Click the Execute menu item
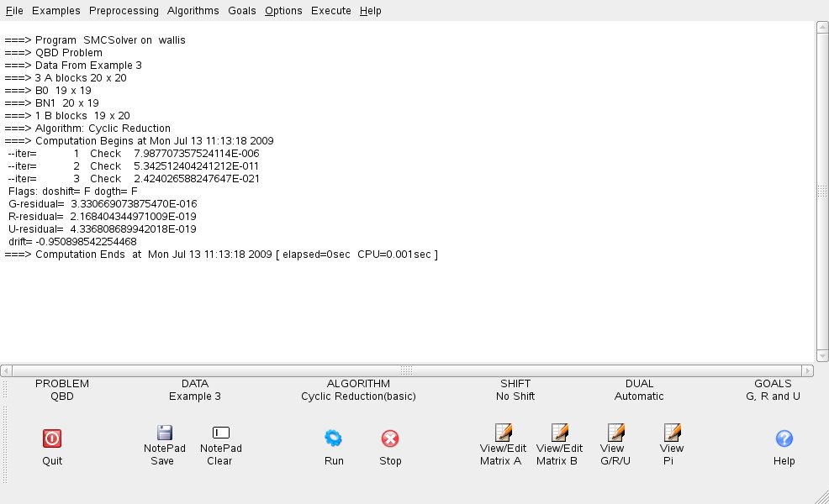 pyautogui.click(x=330, y=11)
